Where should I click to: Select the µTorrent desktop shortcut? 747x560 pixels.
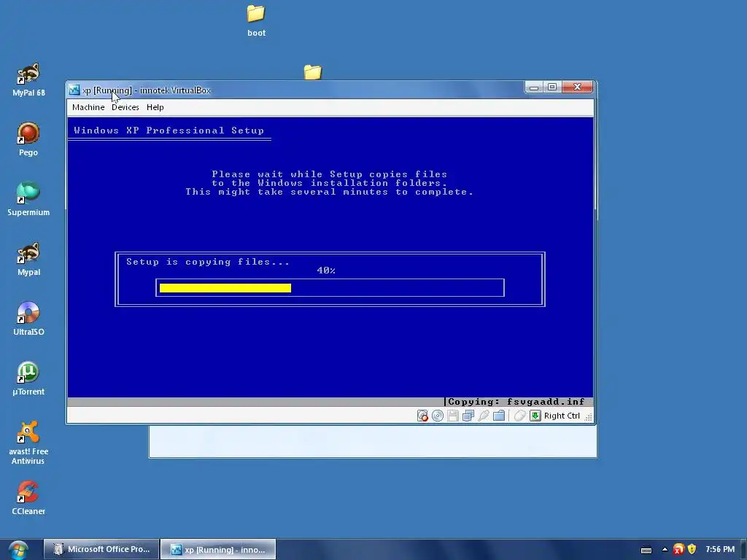click(28, 379)
